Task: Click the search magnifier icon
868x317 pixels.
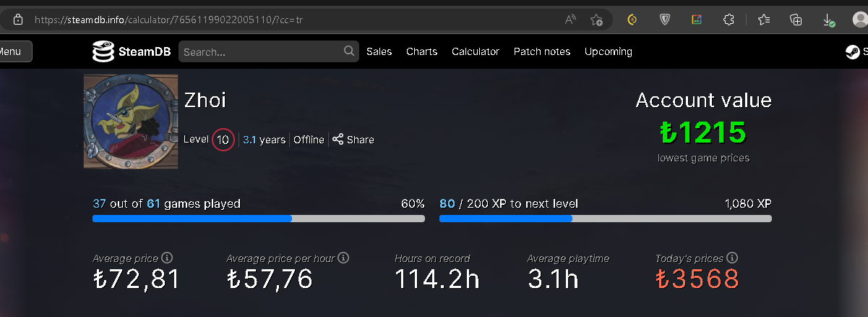Action: 349,51
